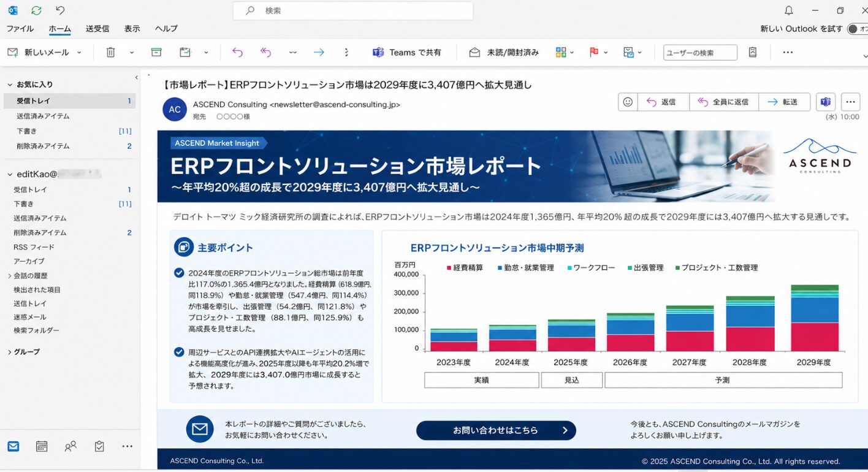Screen dimensions: 868x472
Task: Click 返信 in message header
Action: (x=663, y=102)
